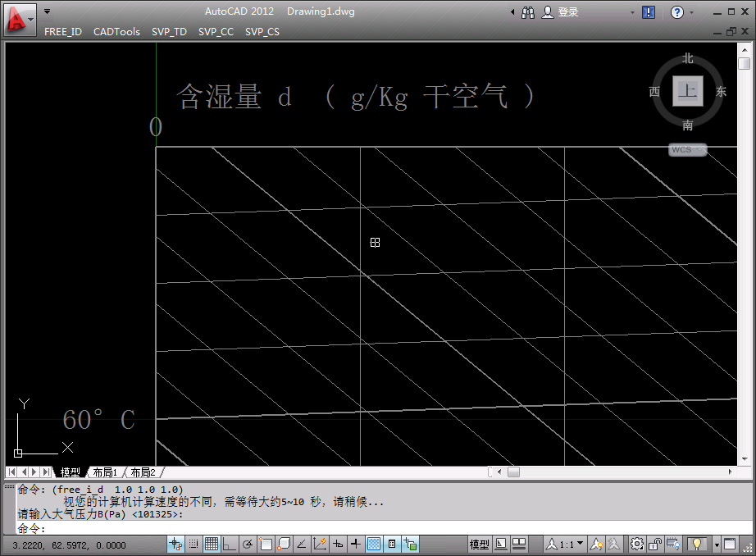The image size is (756, 556).
Task: Toggle Lineweight display plus icon
Action: click(355, 545)
